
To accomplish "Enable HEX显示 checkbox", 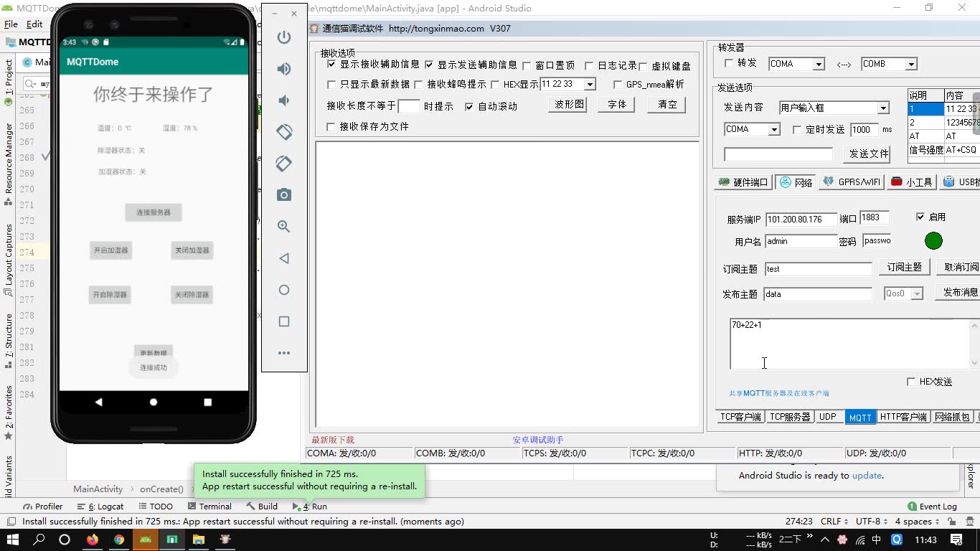I will 496,85.
